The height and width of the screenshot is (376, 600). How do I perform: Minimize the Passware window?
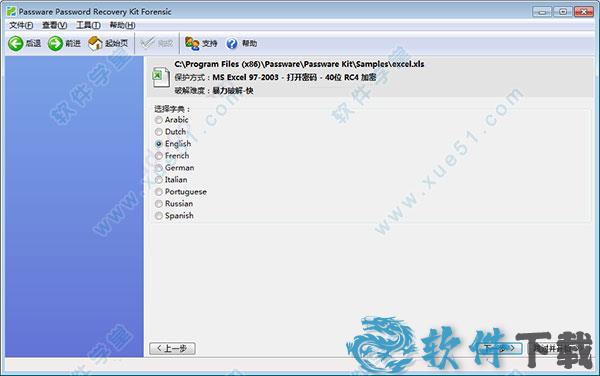[x=542, y=12]
